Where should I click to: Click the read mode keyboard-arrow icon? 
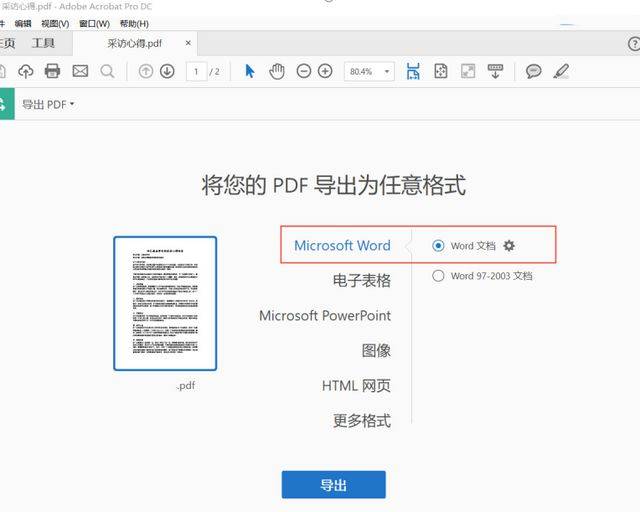(x=495, y=71)
